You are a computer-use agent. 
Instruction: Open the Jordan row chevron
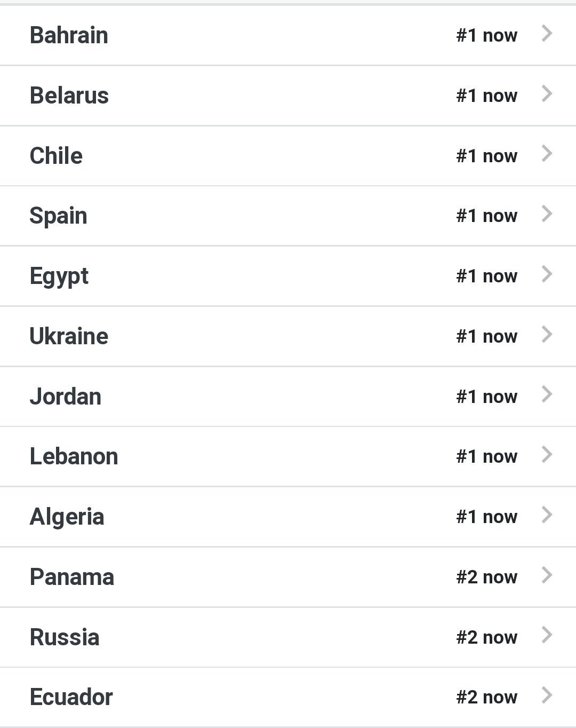(547, 394)
